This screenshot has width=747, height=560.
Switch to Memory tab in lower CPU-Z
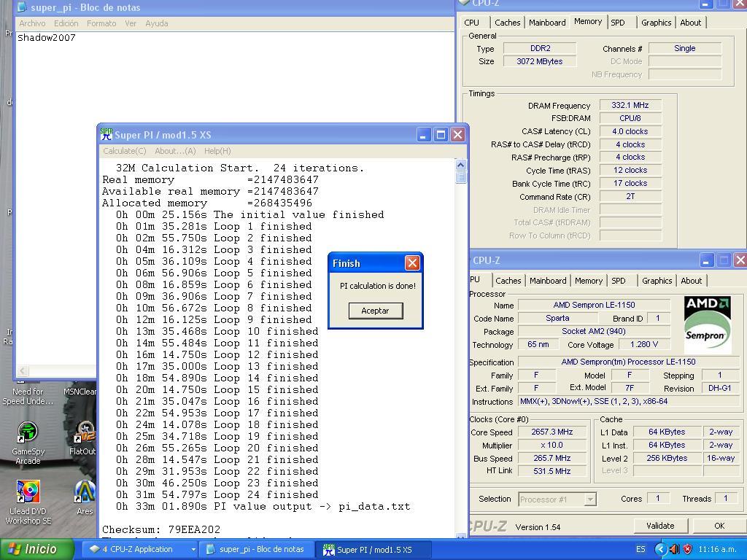589,281
